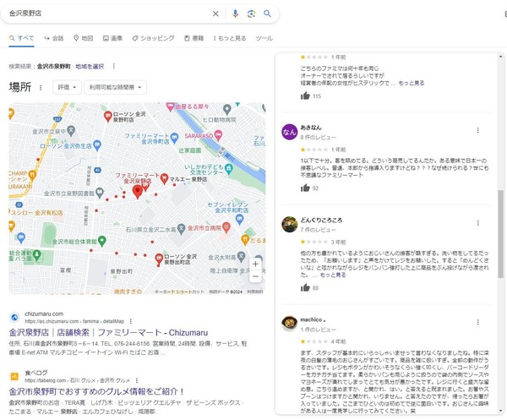Image resolution: width=507 pixels, height=420 pixels.
Task: Select the main red location pin
Action: (x=138, y=192)
